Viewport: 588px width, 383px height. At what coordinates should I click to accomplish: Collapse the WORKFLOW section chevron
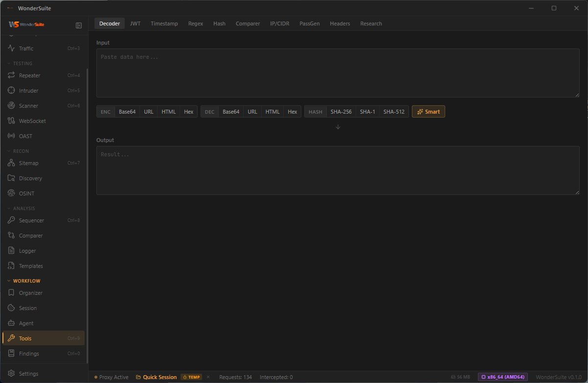9,281
